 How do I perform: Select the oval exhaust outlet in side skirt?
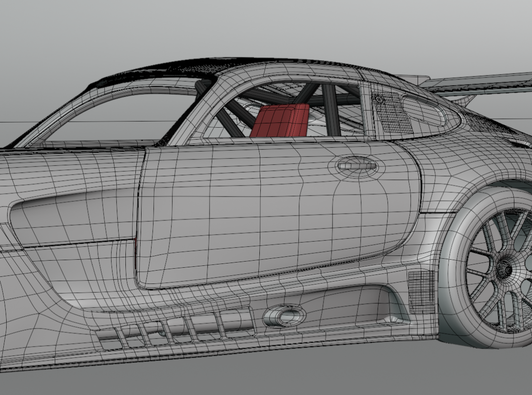(284, 315)
